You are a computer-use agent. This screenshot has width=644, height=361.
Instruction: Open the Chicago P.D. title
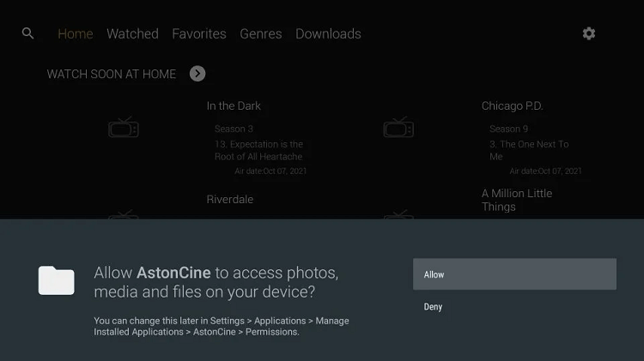[512, 105]
